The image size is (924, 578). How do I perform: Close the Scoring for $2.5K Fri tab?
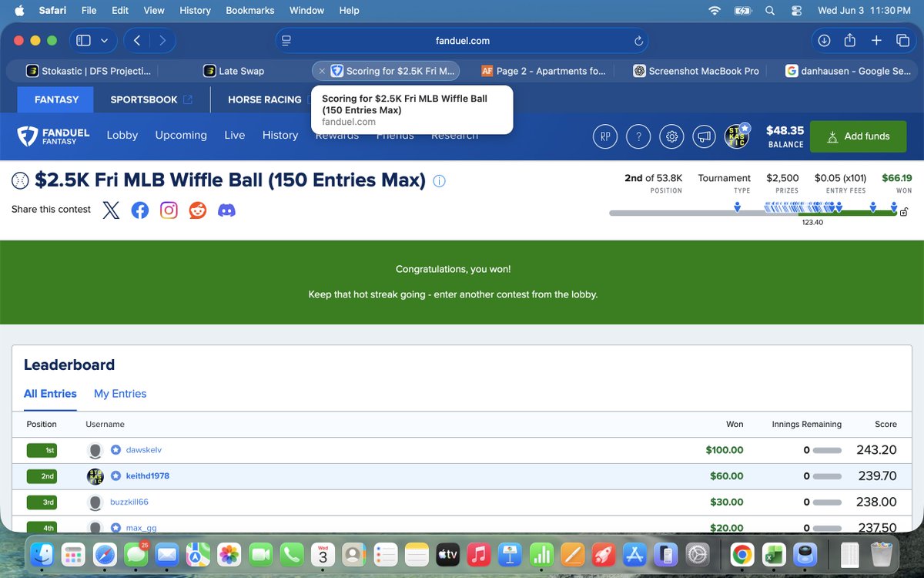(x=322, y=71)
